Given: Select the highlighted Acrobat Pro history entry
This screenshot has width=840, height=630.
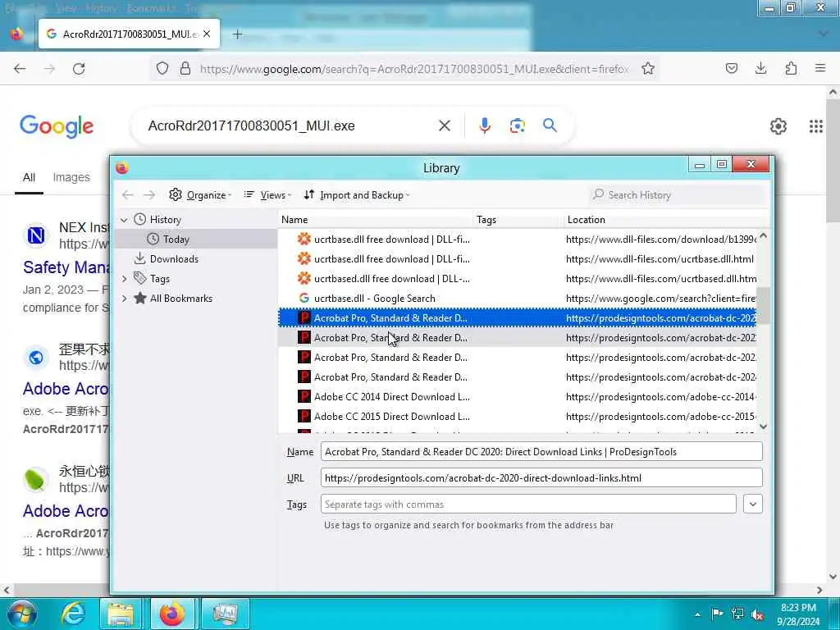Looking at the screenshot, I should [x=517, y=318].
